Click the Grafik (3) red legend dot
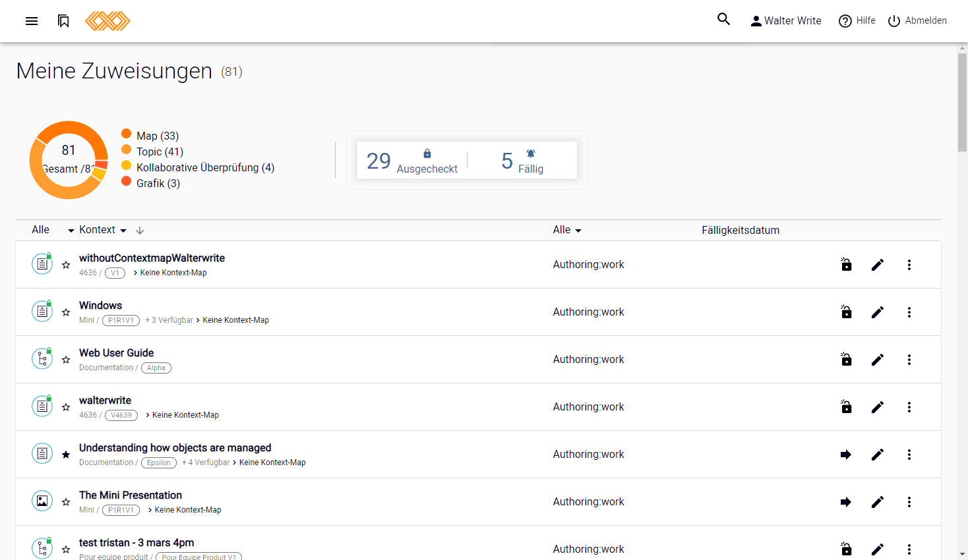 pos(127,181)
